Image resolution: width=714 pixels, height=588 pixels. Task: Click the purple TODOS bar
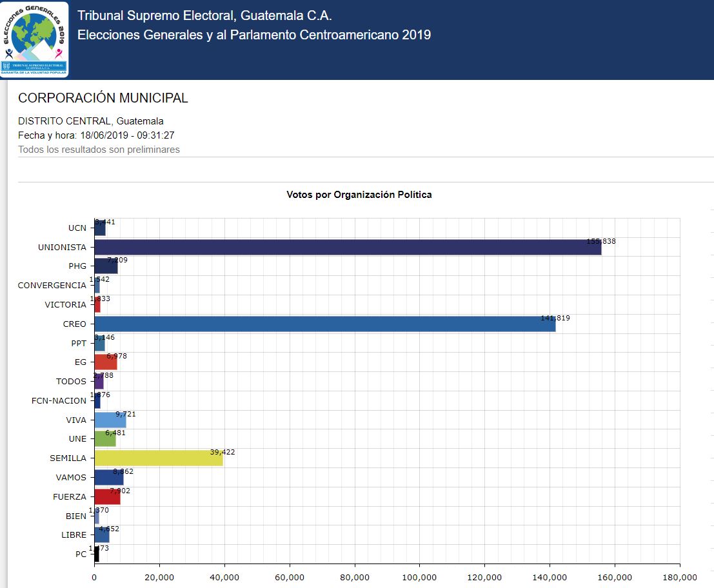tap(99, 382)
